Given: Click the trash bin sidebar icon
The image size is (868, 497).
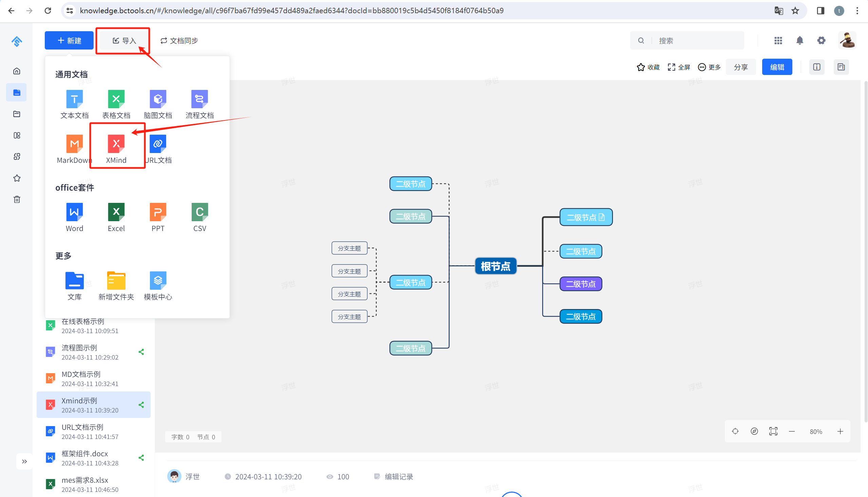Looking at the screenshot, I should 17,199.
